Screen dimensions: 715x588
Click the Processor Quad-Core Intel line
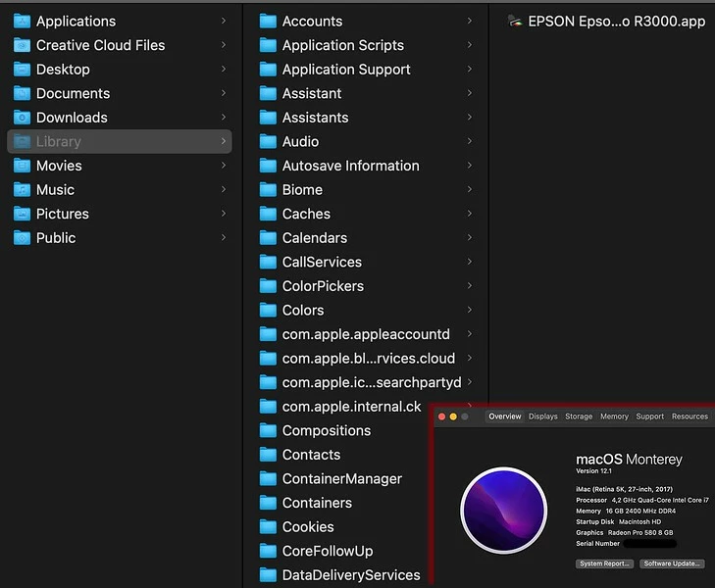point(642,500)
